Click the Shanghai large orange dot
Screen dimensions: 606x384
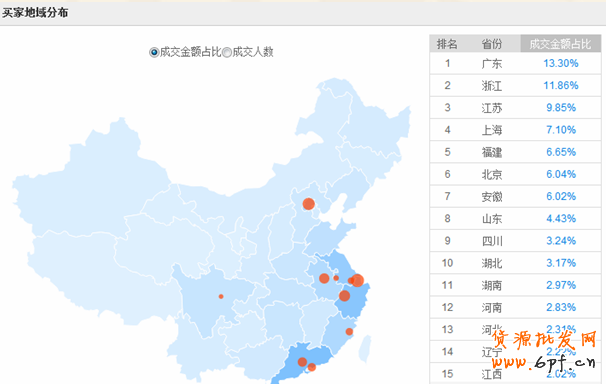pos(357,280)
